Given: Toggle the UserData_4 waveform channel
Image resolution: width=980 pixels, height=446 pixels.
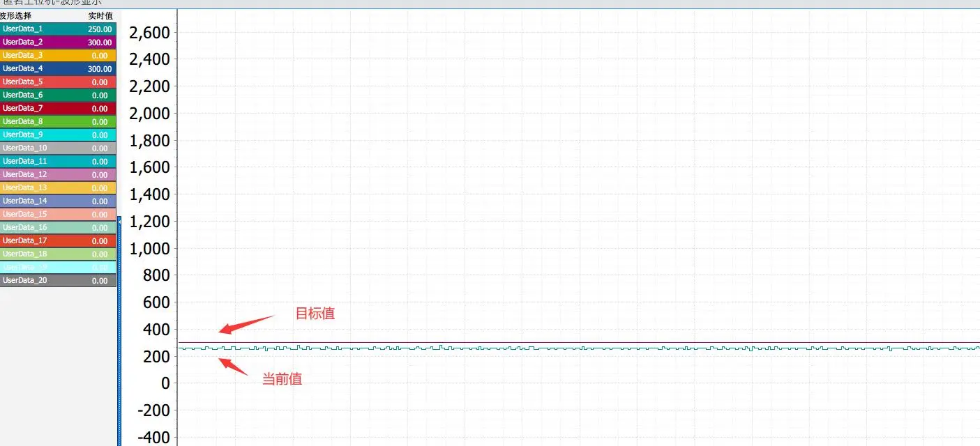Looking at the screenshot, I should (x=23, y=68).
